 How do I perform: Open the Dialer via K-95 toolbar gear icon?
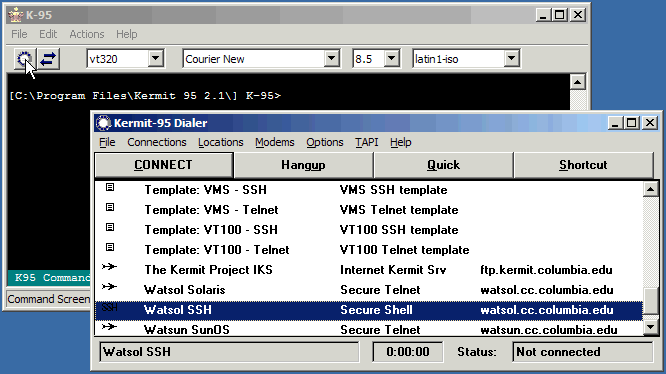(x=25, y=59)
